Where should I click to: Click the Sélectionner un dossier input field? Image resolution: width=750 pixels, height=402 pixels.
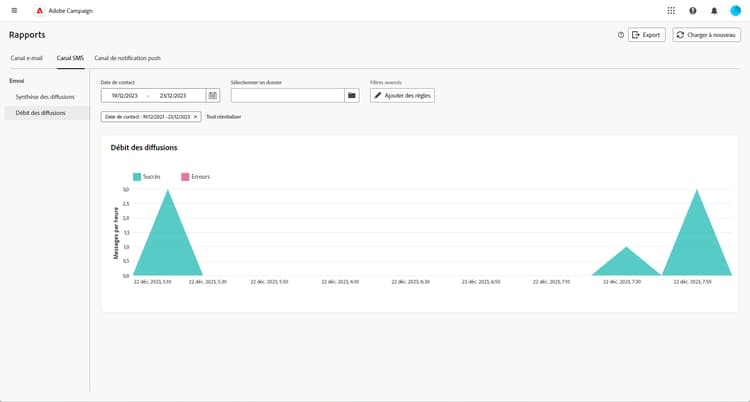click(x=287, y=96)
